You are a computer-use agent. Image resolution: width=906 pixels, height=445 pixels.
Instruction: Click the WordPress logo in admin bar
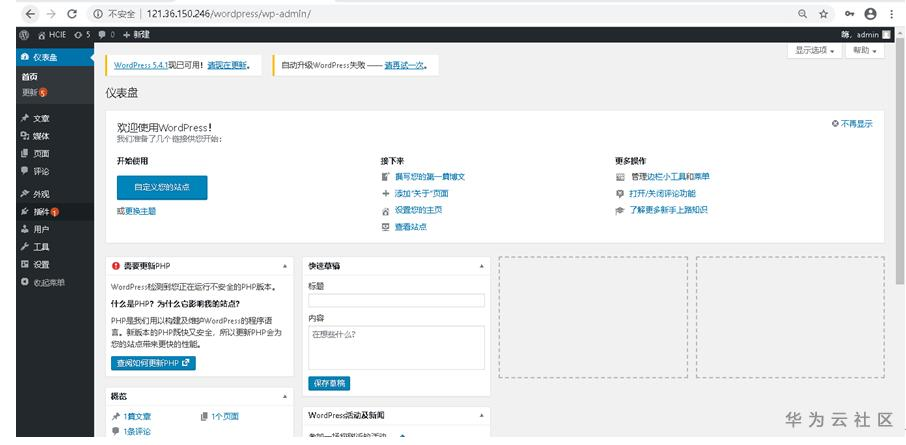pyautogui.click(x=24, y=35)
